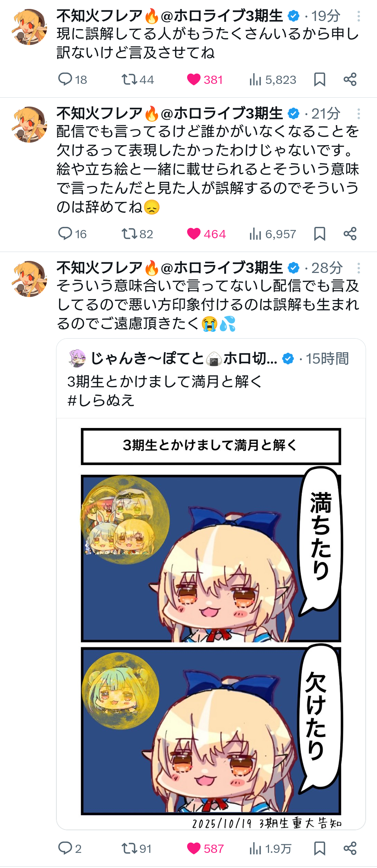Open the 21分 tweet's three-dot menu

358,114
